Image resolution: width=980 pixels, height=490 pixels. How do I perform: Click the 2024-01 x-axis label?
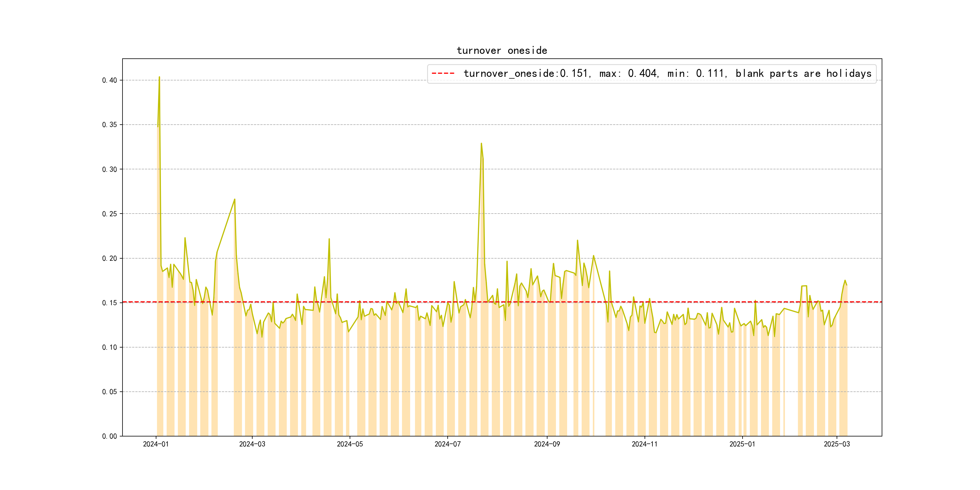tap(155, 444)
